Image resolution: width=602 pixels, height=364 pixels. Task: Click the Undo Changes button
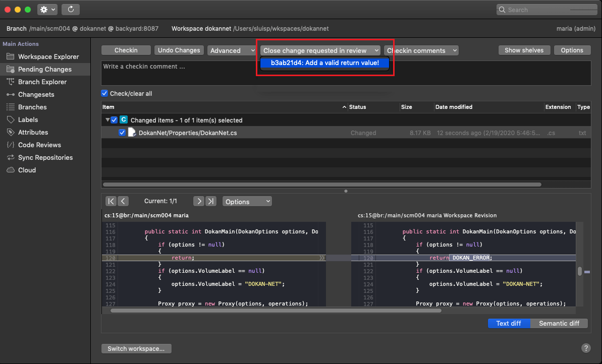point(179,50)
